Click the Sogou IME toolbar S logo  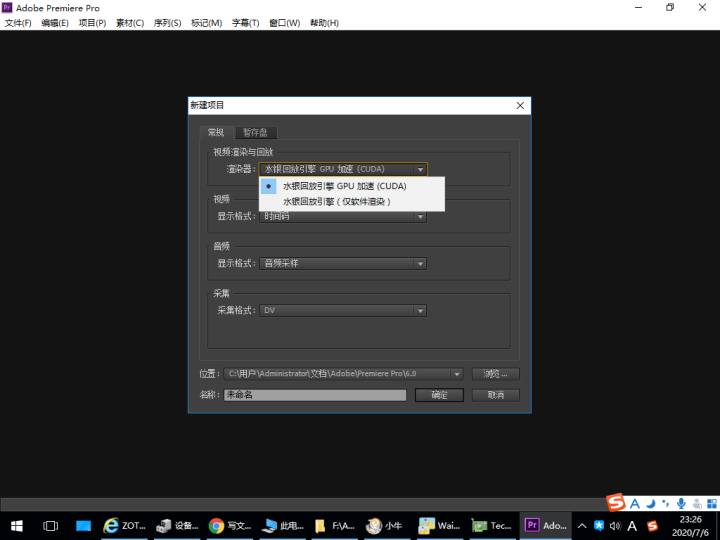pyautogui.click(x=616, y=502)
